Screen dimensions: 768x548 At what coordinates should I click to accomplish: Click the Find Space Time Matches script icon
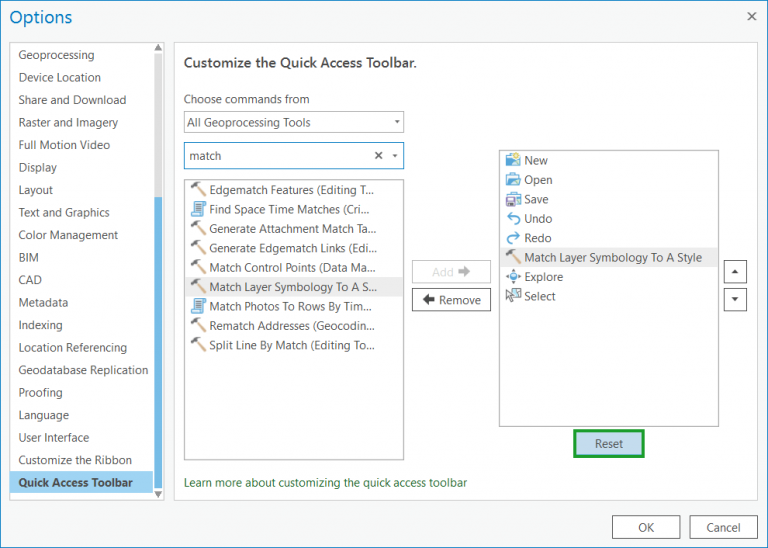click(198, 209)
